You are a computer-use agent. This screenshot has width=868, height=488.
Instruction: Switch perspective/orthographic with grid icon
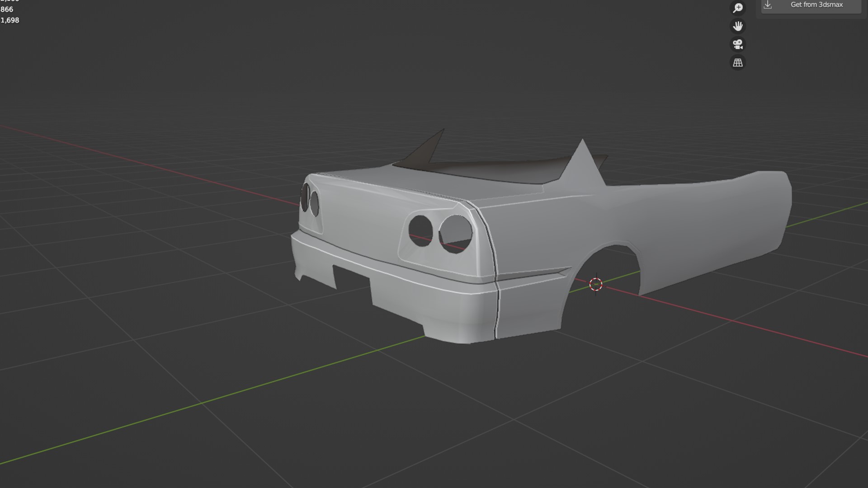(x=738, y=63)
